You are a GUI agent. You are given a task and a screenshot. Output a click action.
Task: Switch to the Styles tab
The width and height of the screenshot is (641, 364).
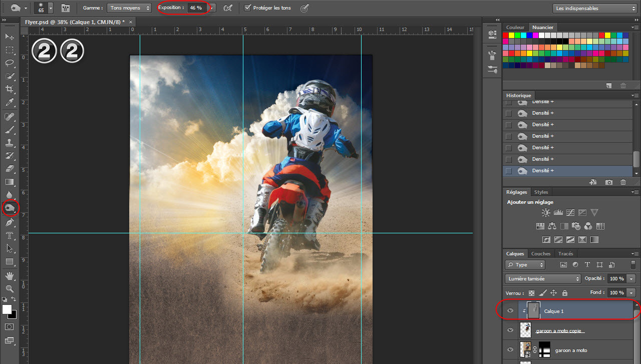(541, 192)
